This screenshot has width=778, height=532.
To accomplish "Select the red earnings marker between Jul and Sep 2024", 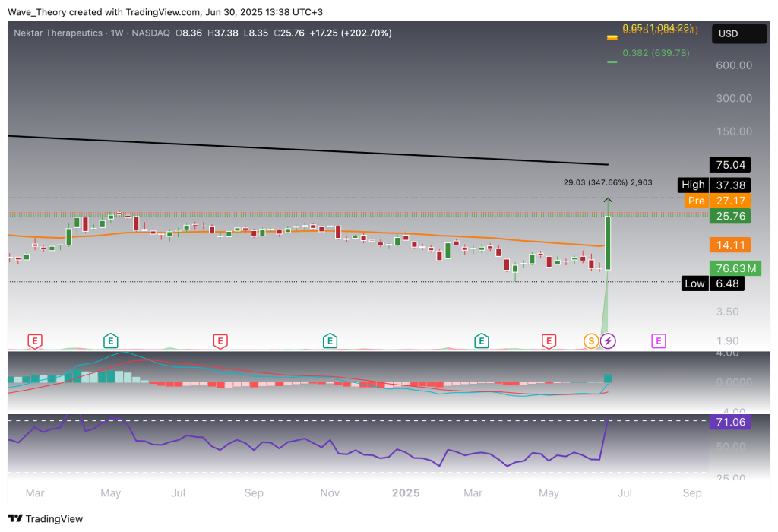I will [x=220, y=341].
